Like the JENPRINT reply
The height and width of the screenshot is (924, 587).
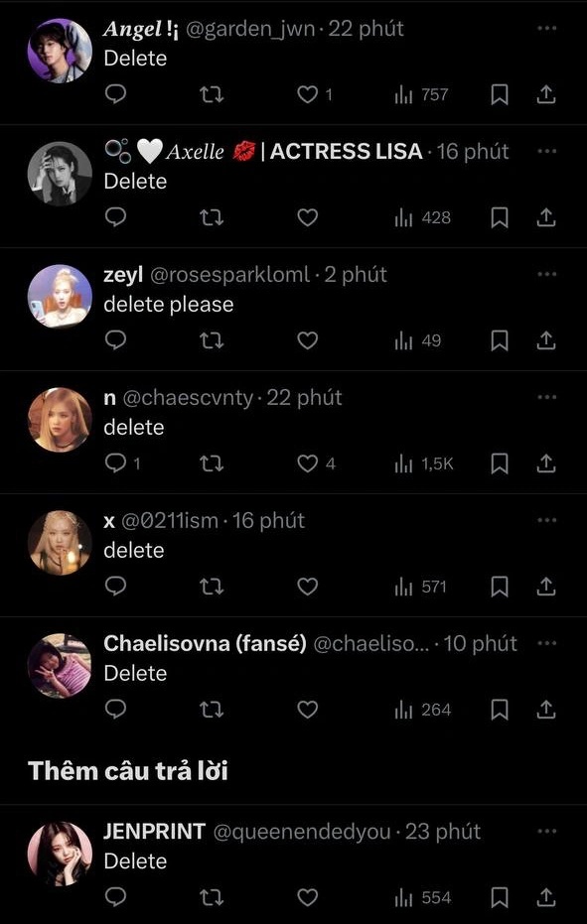click(x=307, y=897)
